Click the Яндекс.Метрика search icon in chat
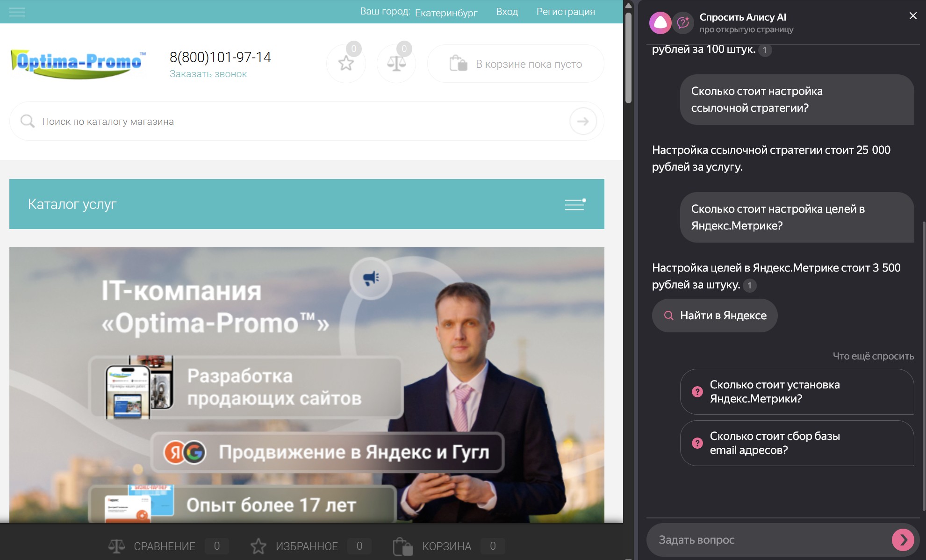This screenshot has height=560, width=926. click(x=669, y=316)
